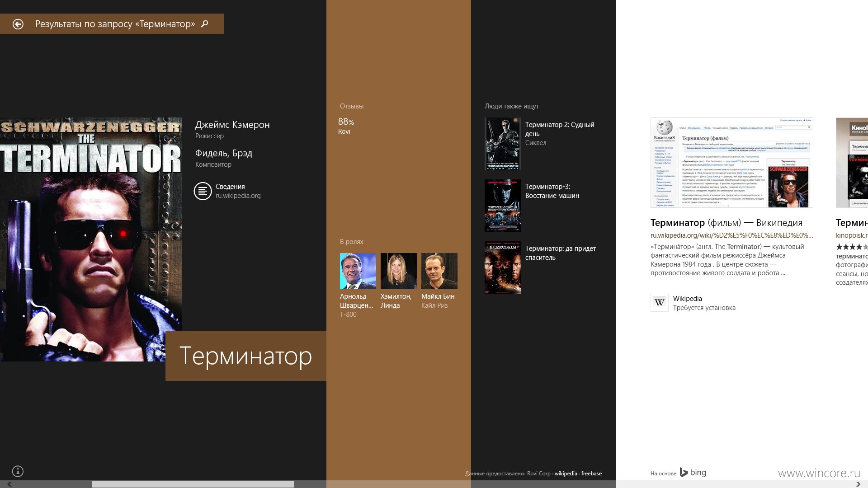The width and height of the screenshot is (868, 488).
Task: Open Терминатор 2: Судный день poster
Action: pyautogui.click(x=503, y=144)
